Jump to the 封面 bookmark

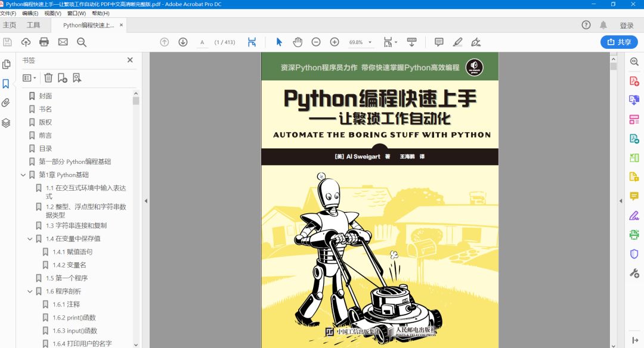[45, 96]
